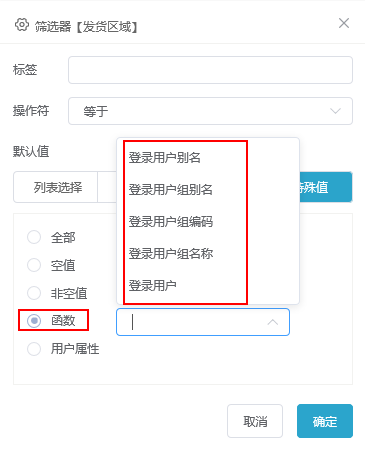Click the gear icon beside 筛选器 title
Image resolution: width=365 pixels, height=450 pixels.
tap(22, 25)
